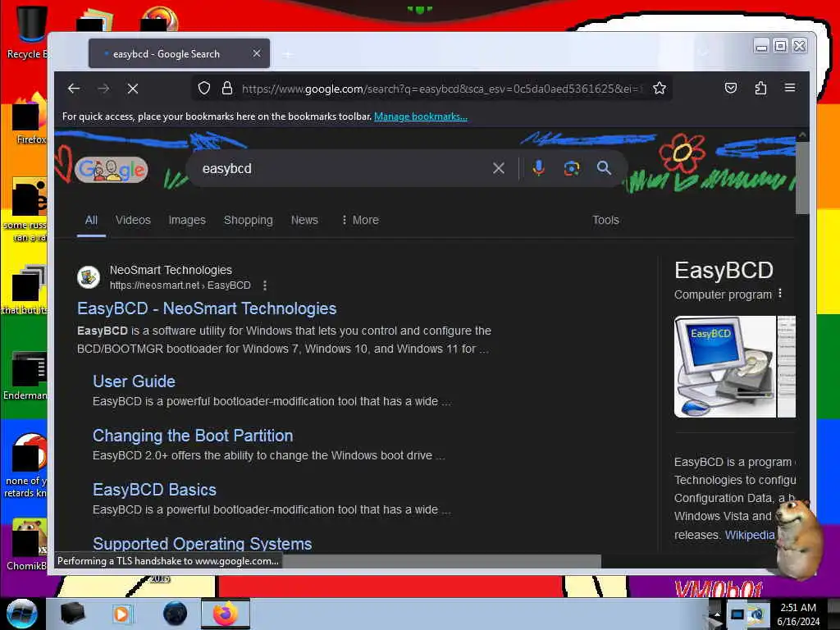This screenshot has height=630, width=840.
Task: Select the Recycle Bin desktop icon
Action: click(x=27, y=32)
